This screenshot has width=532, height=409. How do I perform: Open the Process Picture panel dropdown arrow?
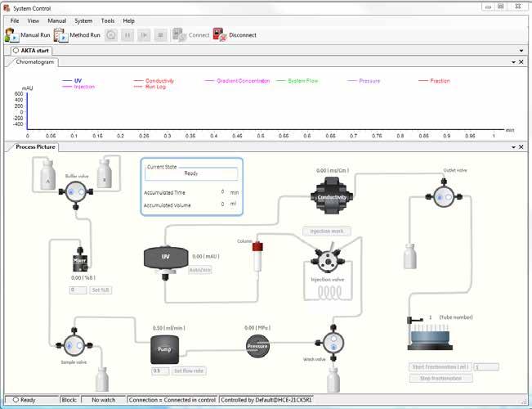click(x=513, y=147)
